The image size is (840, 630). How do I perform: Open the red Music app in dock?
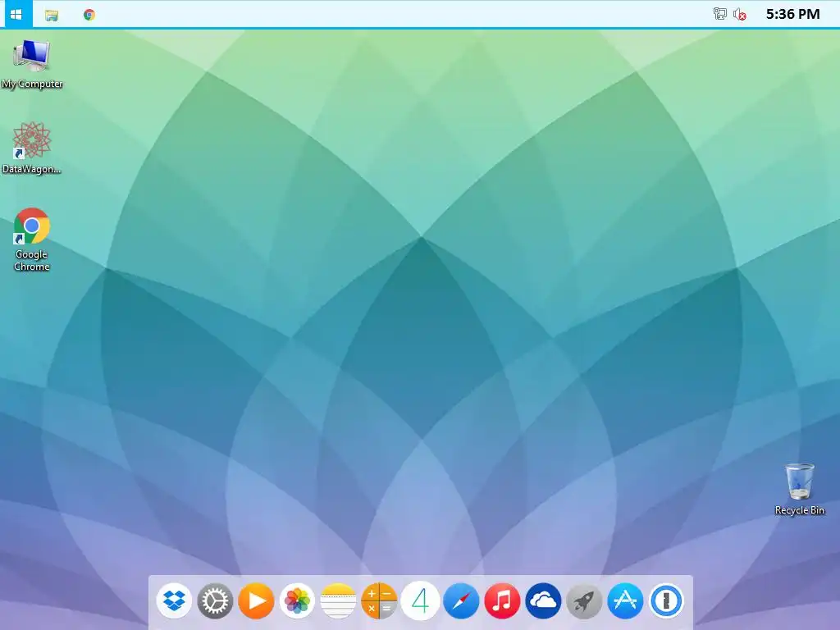click(x=502, y=601)
